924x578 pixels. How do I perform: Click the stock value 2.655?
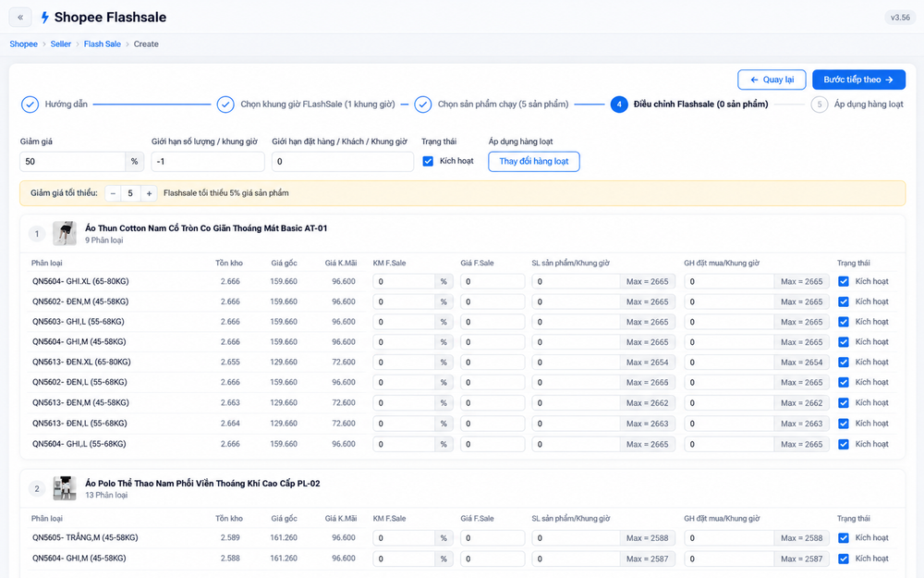(x=230, y=363)
